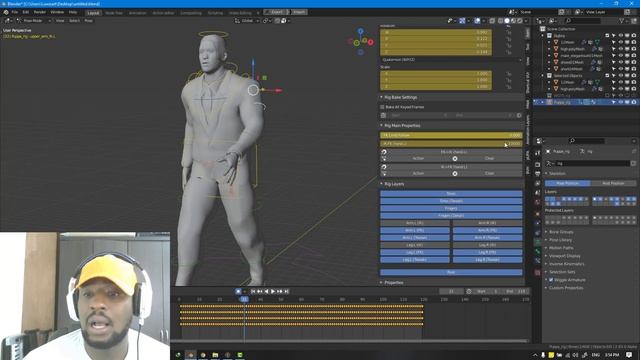Open the Output properties tab icon
Screen dimensions: 640x360
(538, 174)
